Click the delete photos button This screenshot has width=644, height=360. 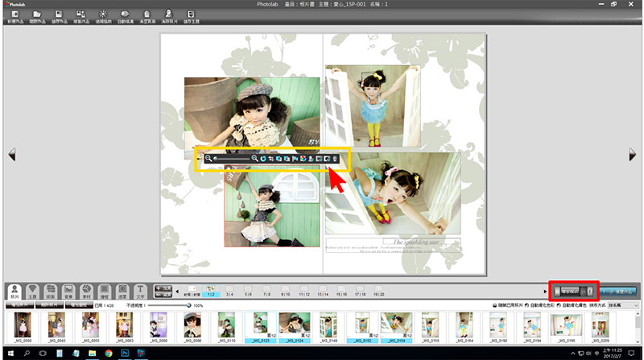coord(49,305)
